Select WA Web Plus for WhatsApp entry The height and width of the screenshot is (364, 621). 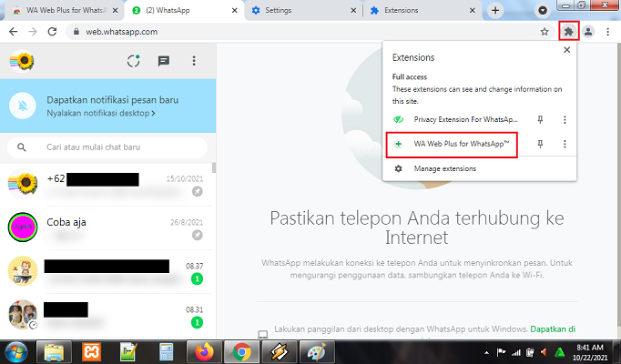point(452,144)
